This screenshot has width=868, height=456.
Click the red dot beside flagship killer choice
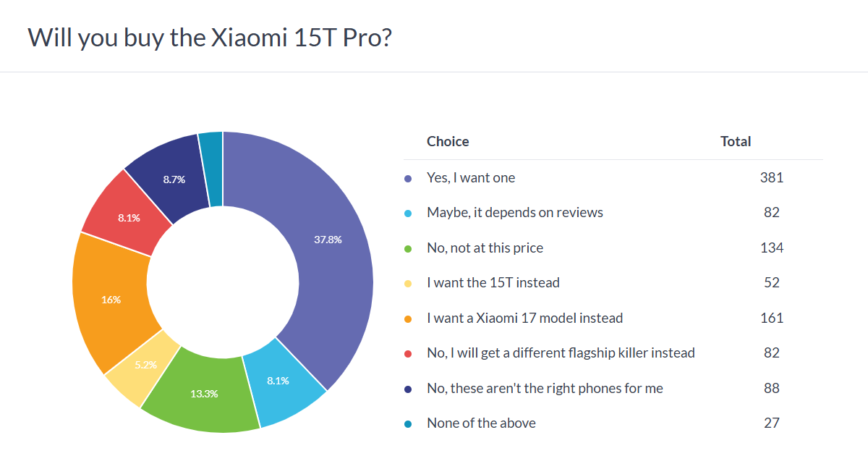pyautogui.click(x=409, y=354)
